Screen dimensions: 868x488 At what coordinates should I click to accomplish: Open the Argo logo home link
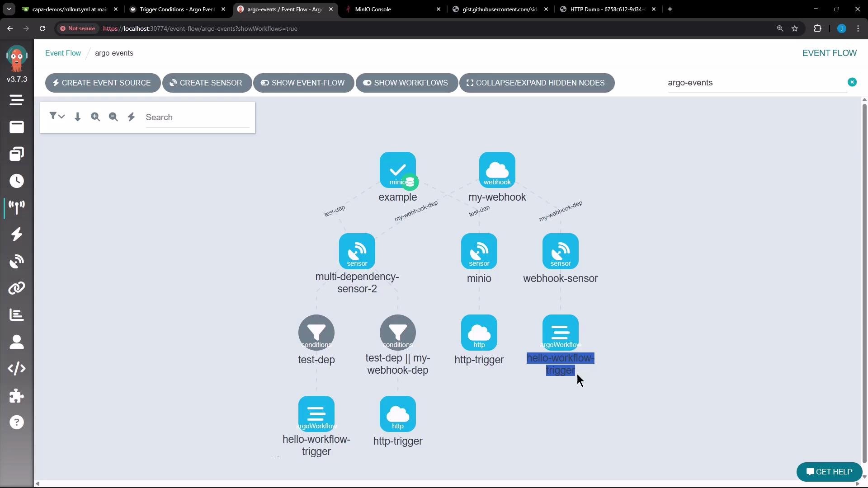pos(17,59)
